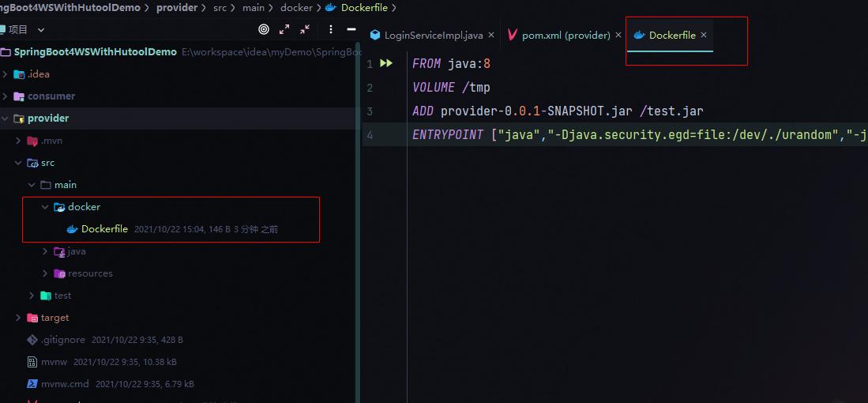Expand the consumer module folder
This screenshot has width=868, height=403.
point(6,96)
